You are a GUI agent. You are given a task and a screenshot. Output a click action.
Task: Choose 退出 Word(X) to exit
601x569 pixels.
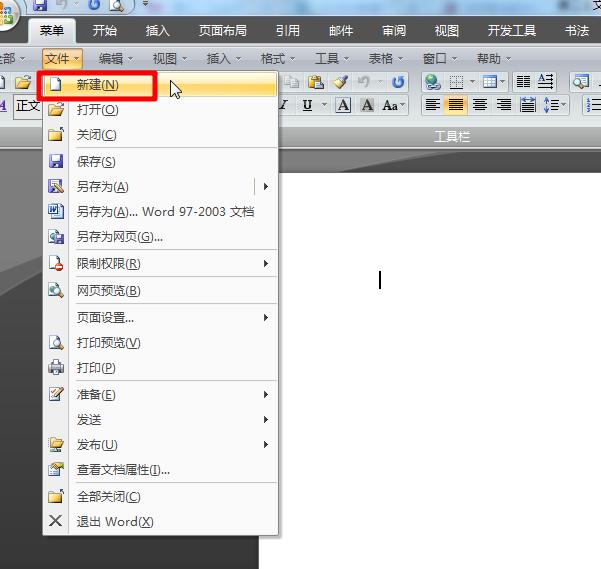(160, 521)
